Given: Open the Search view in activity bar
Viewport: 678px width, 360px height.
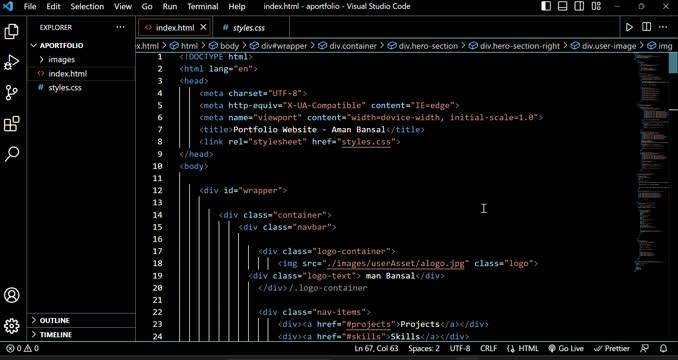Looking at the screenshot, I should click(12, 154).
